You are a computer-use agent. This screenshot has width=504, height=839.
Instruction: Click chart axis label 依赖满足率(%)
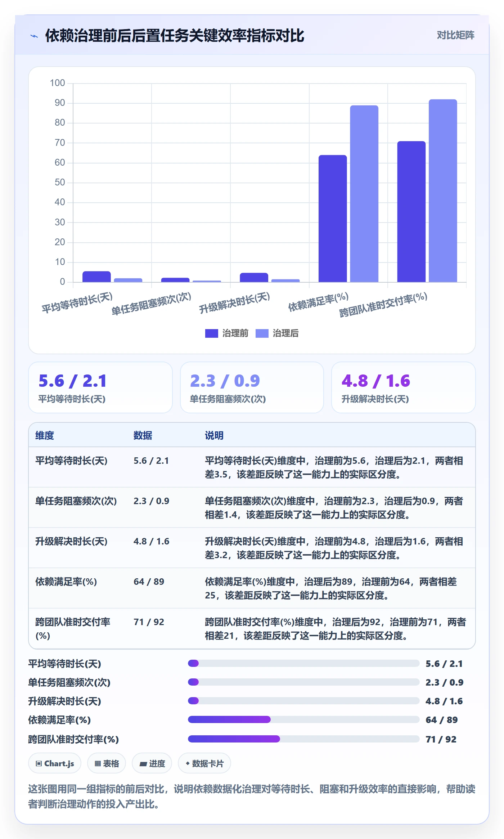click(x=318, y=302)
